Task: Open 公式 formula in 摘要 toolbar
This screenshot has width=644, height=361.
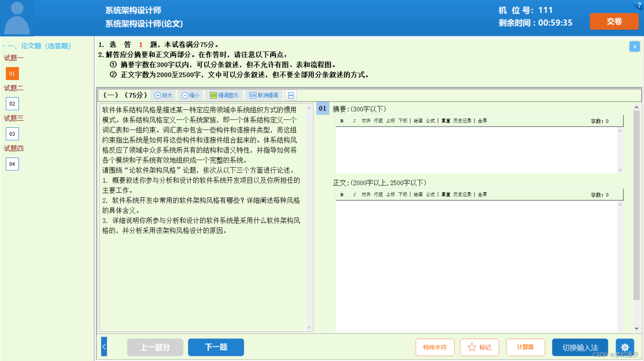Action: [431, 121]
